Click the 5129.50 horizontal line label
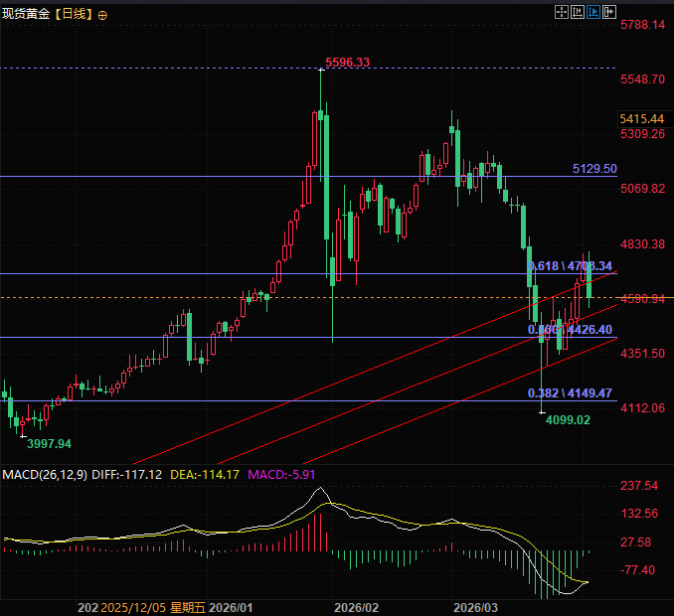674x616 pixels. [594, 168]
